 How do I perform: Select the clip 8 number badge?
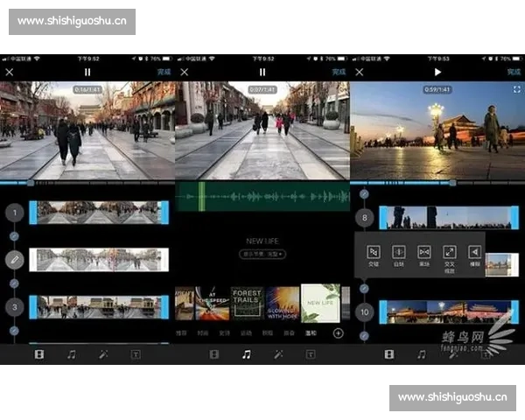click(365, 218)
